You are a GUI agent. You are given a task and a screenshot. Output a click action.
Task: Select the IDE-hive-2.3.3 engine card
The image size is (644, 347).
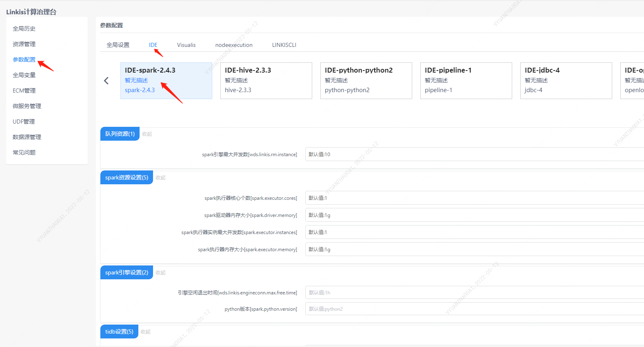266,80
